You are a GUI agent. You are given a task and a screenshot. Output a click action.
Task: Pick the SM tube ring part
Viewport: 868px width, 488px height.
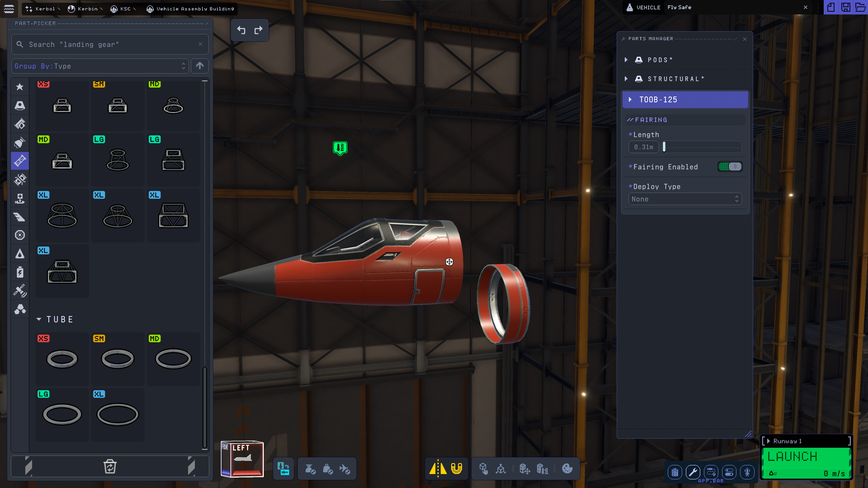point(118,359)
